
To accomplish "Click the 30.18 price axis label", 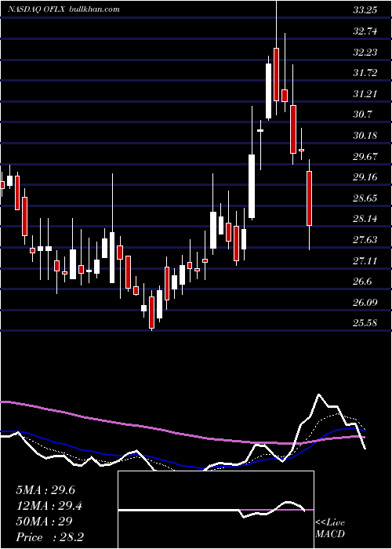I will 365,136.
